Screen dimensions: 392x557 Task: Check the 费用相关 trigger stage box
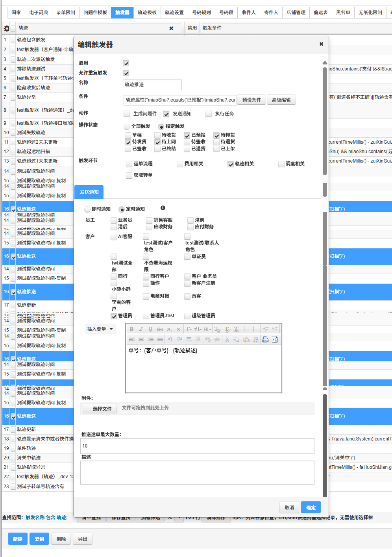coord(180,164)
